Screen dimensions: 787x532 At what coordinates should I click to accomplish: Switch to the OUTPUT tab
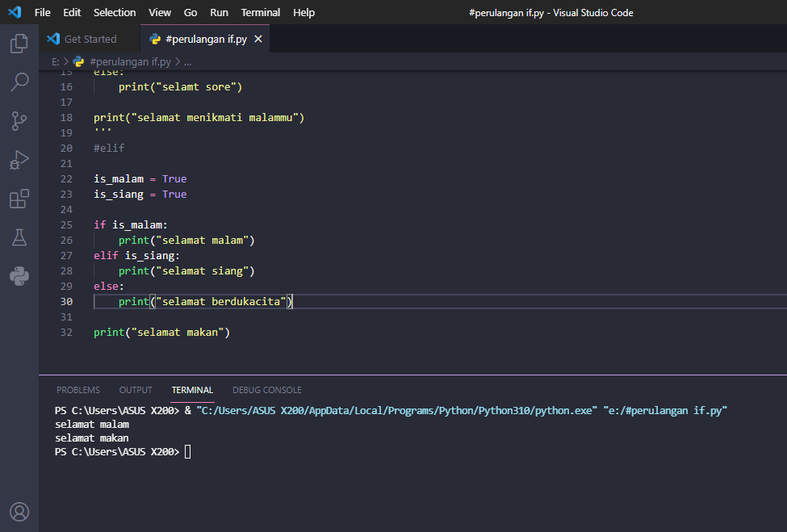tap(135, 390)
